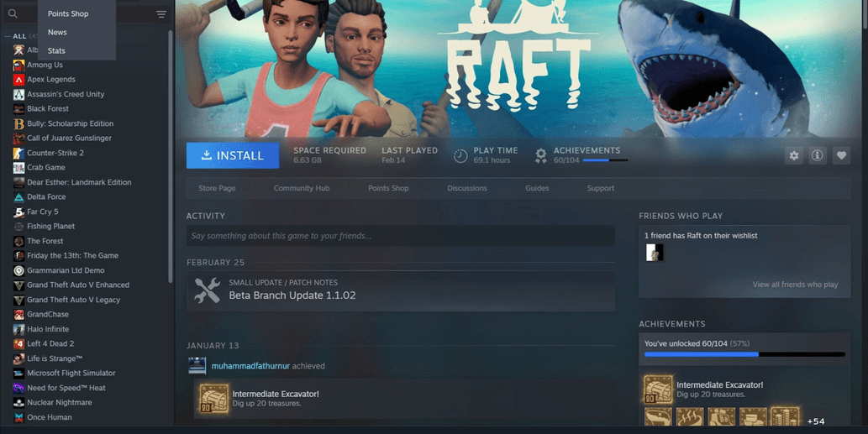
Task: Open muhammadfathurnur profile link
Action: (x=250, y=366)
